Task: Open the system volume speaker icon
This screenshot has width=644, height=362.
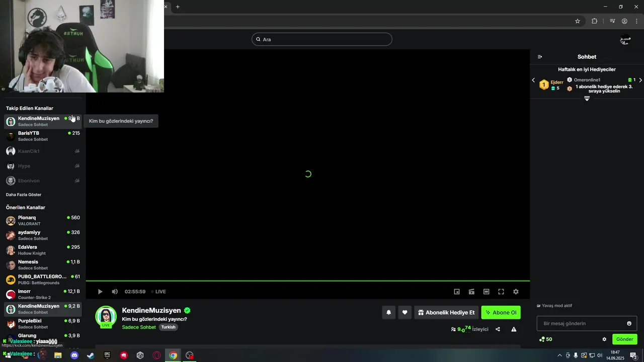Action: click(x=599, y=355)
